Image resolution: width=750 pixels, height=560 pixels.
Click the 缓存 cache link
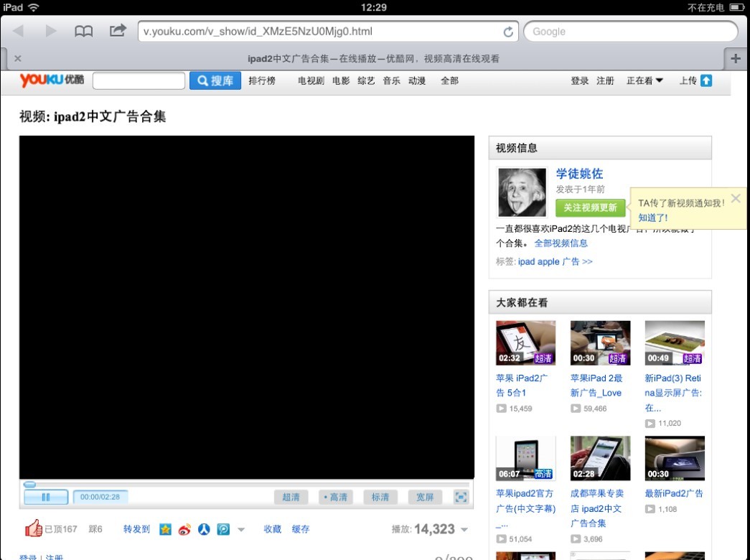click(x=301, y=529)
